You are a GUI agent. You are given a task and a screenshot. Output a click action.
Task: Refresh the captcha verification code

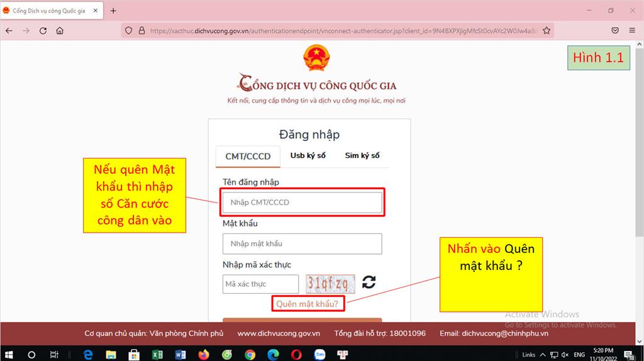pos(369,282)
